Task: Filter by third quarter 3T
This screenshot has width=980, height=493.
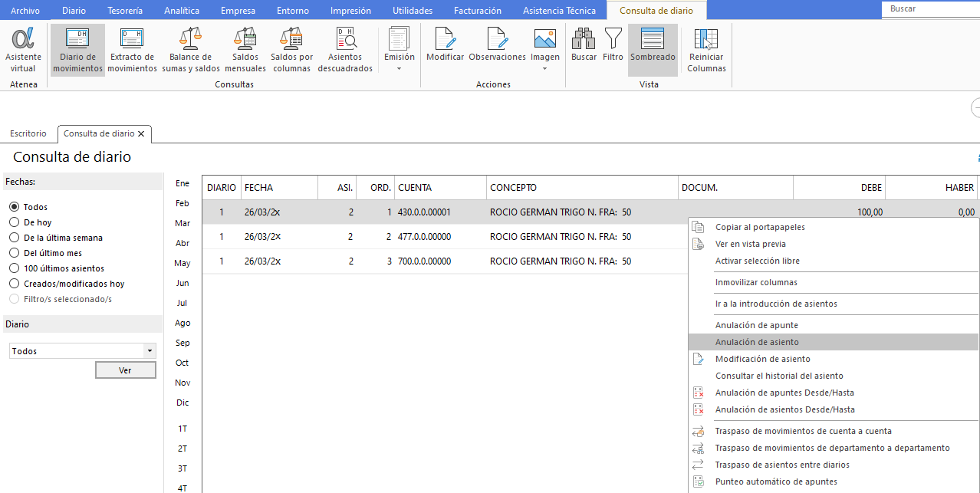Action: tap(183, 468)
